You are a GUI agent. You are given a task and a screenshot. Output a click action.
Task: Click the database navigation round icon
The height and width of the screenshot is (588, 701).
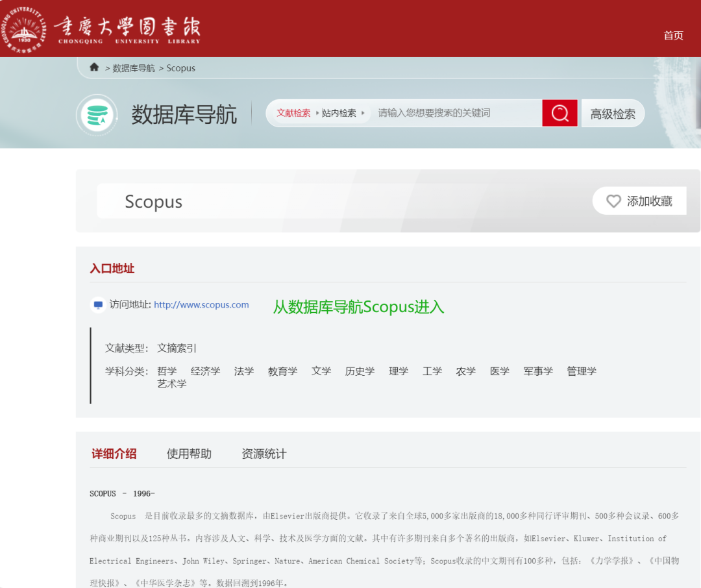click(97, 115)
